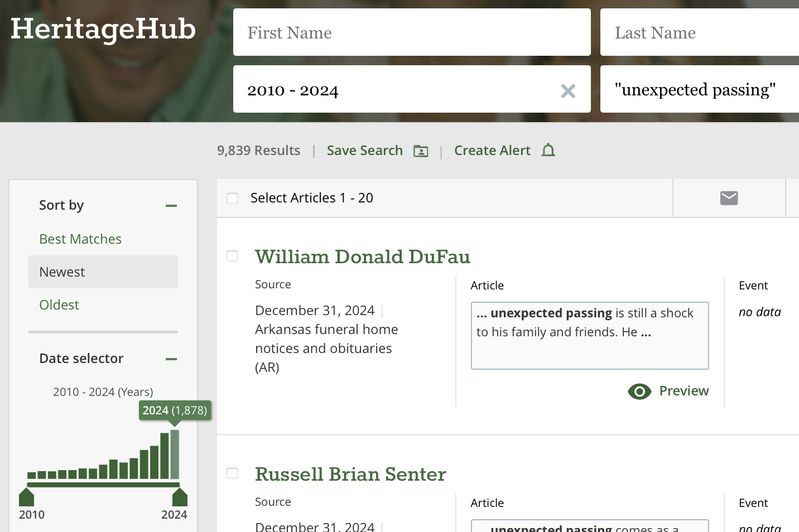Click the 9,839 Results count text
This screenshot has height=532, width=799.
click(x=258, y=151)
